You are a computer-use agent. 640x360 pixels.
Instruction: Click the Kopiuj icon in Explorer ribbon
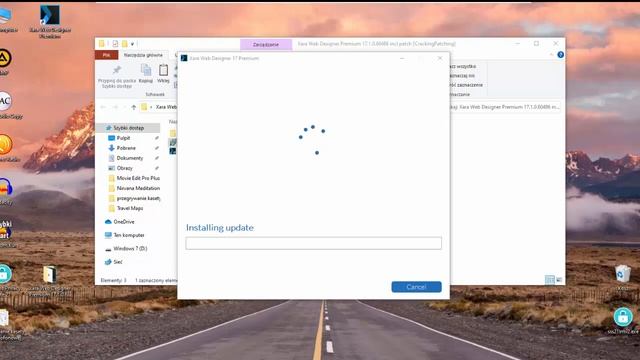pos(146,71)
